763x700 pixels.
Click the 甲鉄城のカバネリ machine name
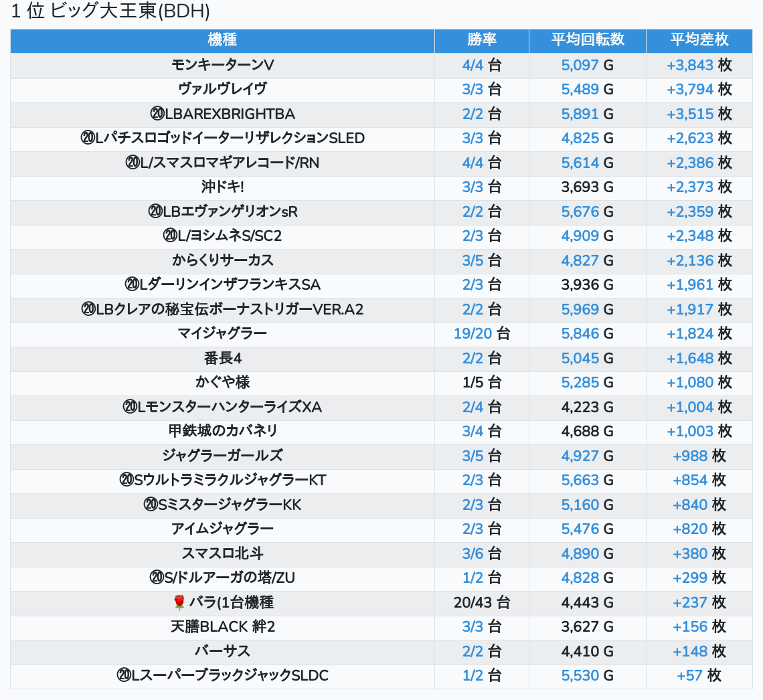click(x=222, y=431)
